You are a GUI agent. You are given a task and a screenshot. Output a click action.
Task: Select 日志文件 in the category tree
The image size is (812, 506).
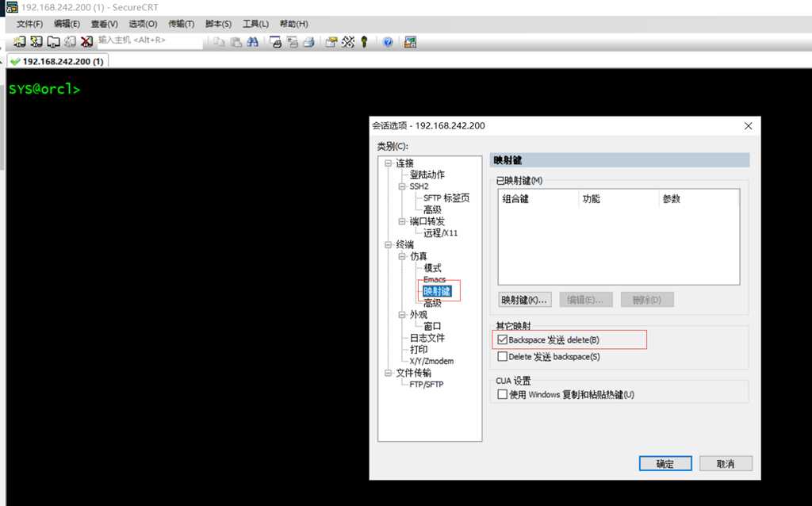[x=427, y=338]
